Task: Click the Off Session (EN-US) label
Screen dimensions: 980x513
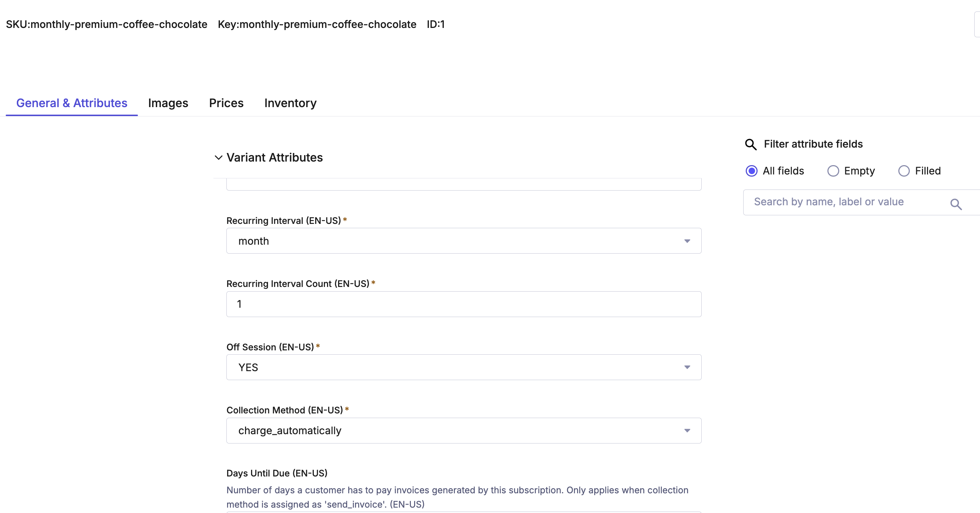Action: 270,347
